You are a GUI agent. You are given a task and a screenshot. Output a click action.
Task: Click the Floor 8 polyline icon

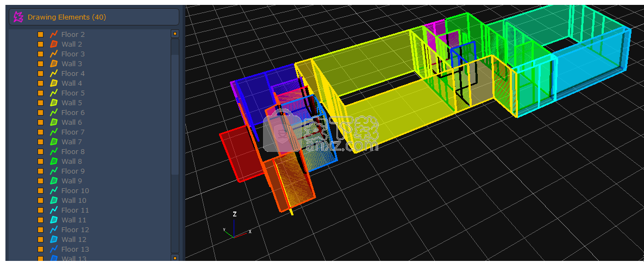point(53,151)
